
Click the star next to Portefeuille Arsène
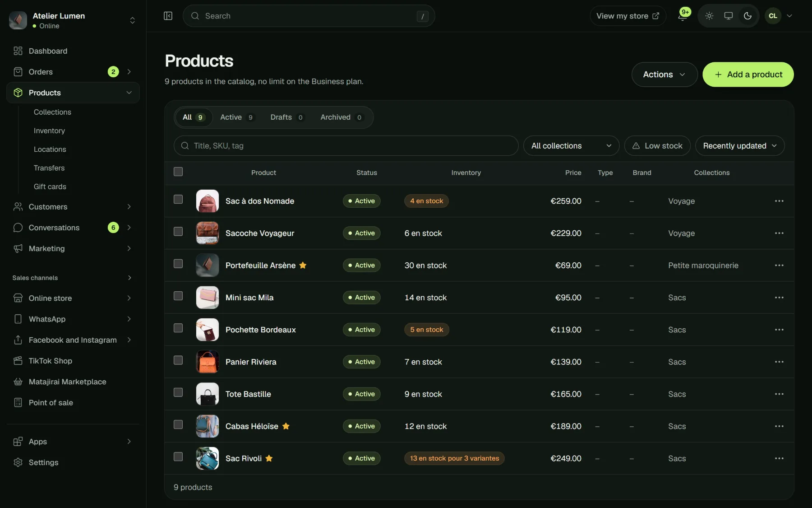(303, 265)
